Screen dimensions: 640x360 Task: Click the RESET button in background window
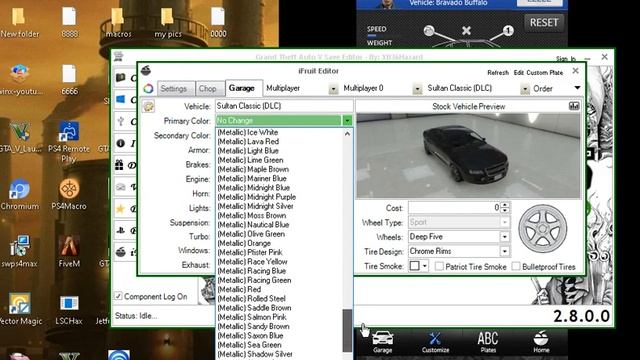tap(544, 22)
